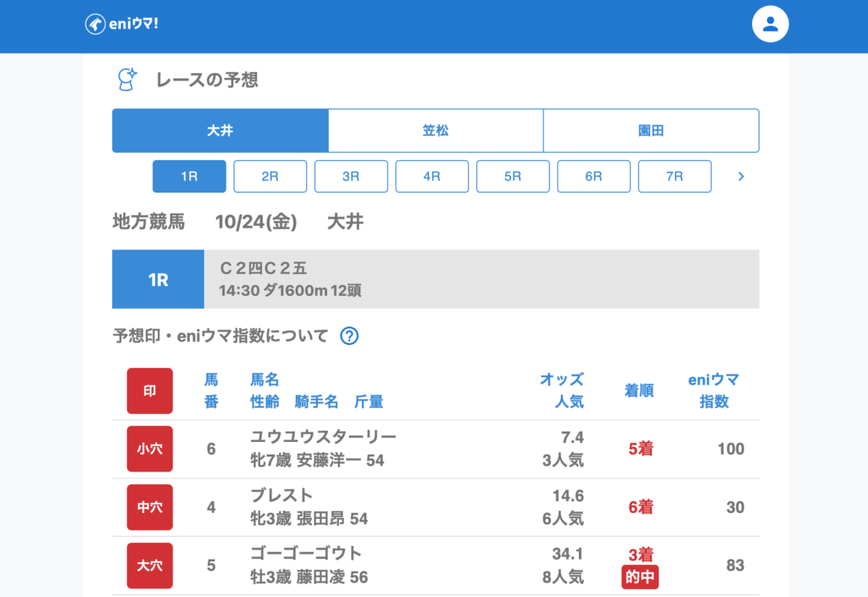Choose the 4R race button
This screenshot has height=597, width=868.
click(x=431, y=176)
